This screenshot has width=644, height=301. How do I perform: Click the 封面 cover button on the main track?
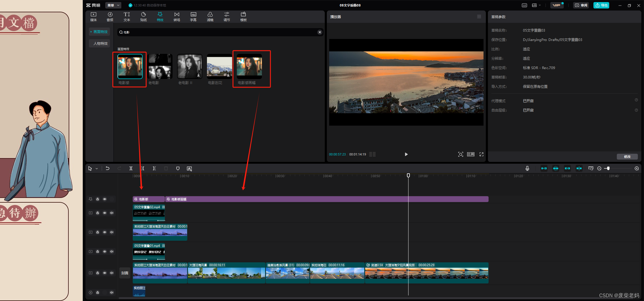125,273
